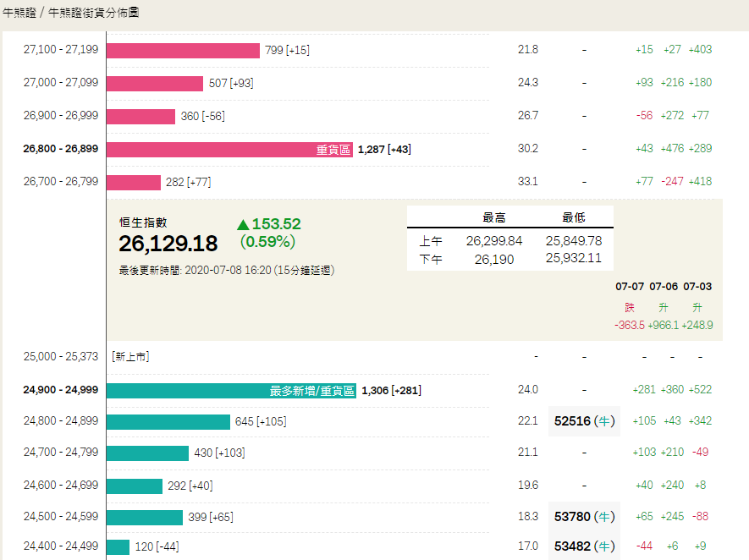Click the [新上市] tag

pyautogui.click(x=130, y=357)
